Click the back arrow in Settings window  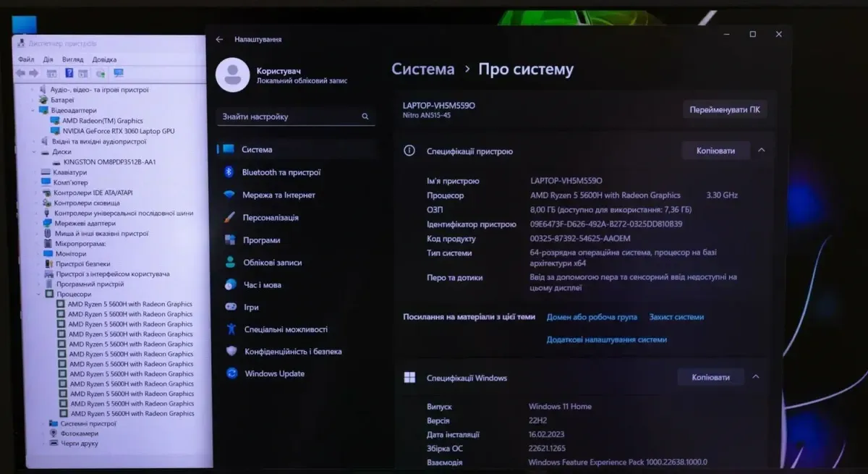[x=220, y=39]
